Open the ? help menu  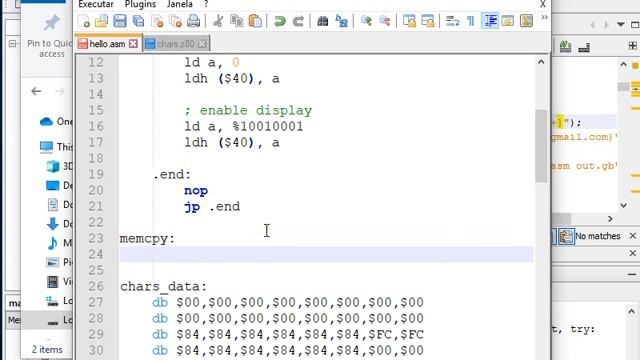pos(206,4)
